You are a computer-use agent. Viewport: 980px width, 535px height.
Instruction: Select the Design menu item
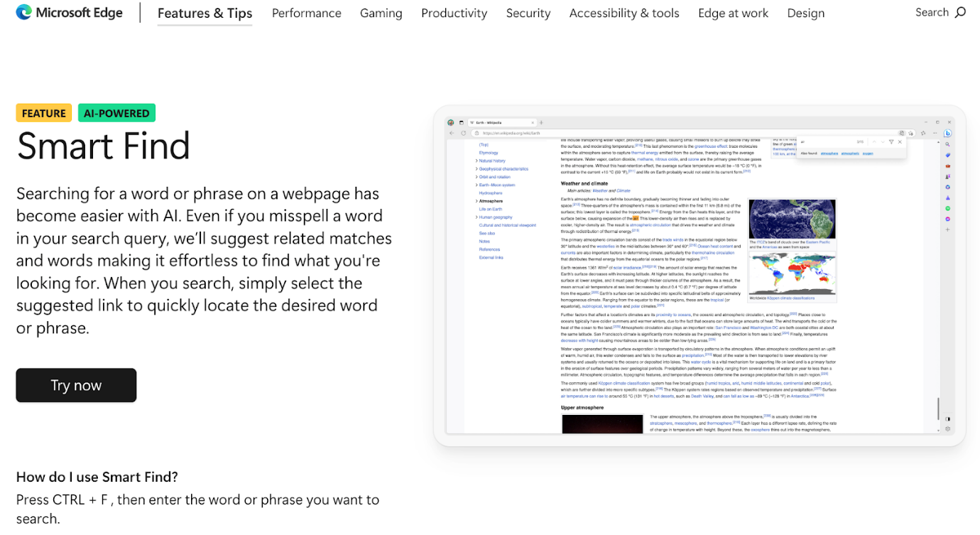point(805,13)
